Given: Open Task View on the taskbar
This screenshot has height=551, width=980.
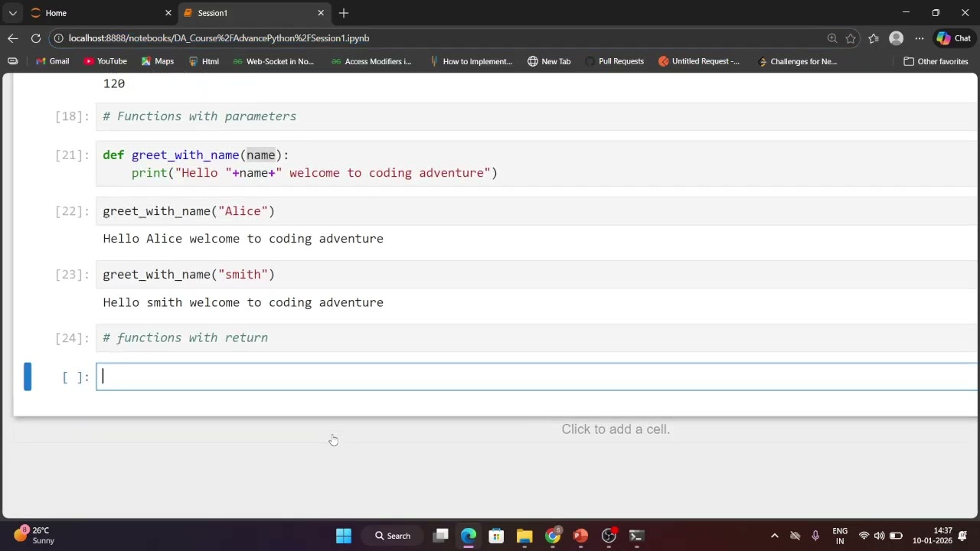Looking at the screenshot, I should coord(441,536).
